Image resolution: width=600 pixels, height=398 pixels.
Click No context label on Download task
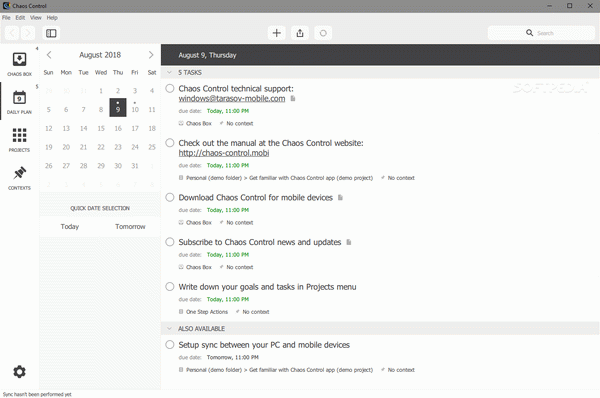tap(240, 223)
